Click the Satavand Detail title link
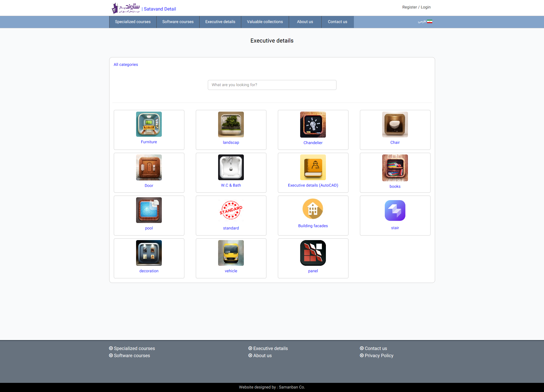 click(x=160, y=9)
